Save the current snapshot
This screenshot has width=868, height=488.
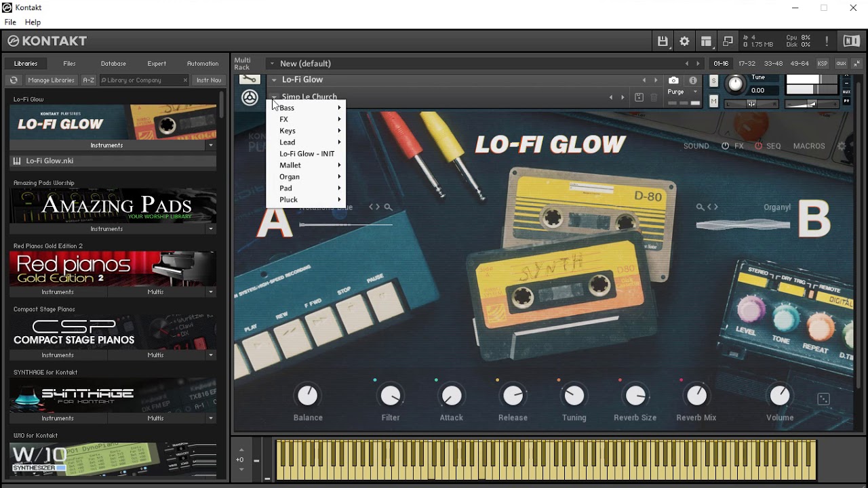tap(639, 98)
